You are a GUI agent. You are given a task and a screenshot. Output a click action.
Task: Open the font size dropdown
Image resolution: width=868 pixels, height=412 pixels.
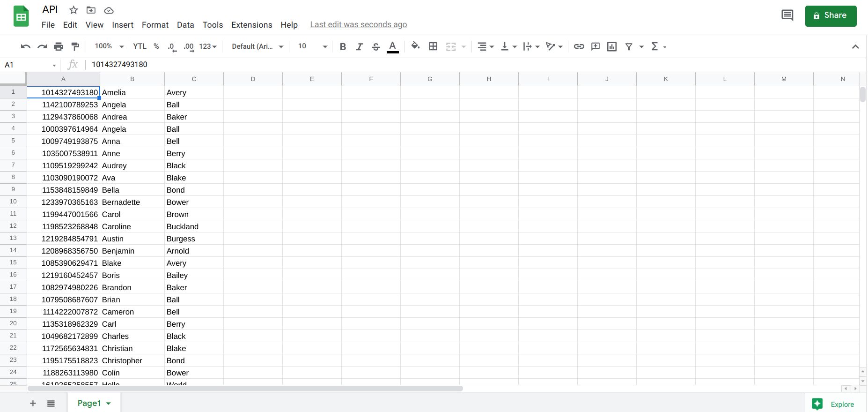pos(312,46)
